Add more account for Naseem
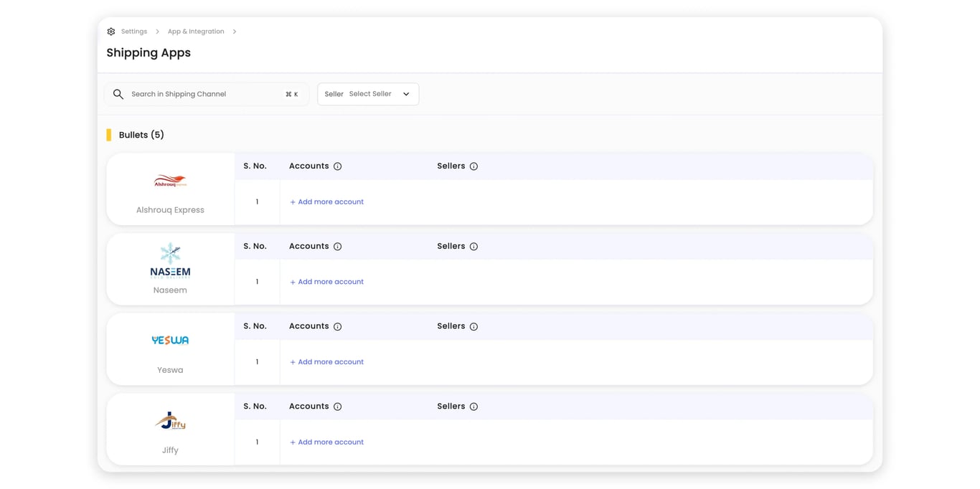 coord(326,281)
